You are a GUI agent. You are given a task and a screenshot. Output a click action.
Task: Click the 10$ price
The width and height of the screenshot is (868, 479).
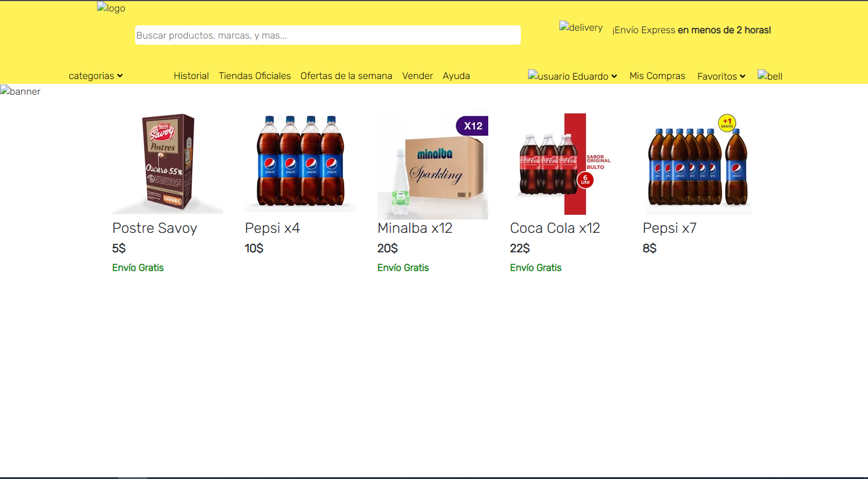point(254,249)
